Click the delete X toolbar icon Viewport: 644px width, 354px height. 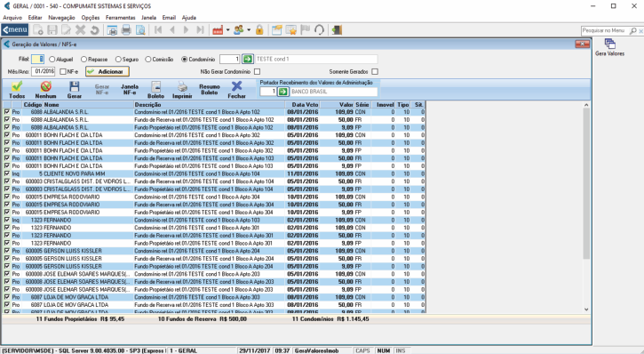[81, 29]
